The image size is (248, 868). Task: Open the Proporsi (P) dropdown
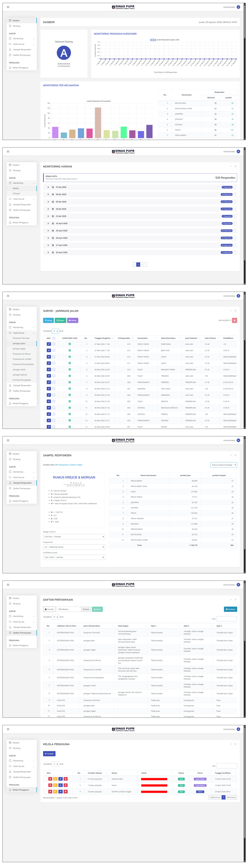coord(74,547)
